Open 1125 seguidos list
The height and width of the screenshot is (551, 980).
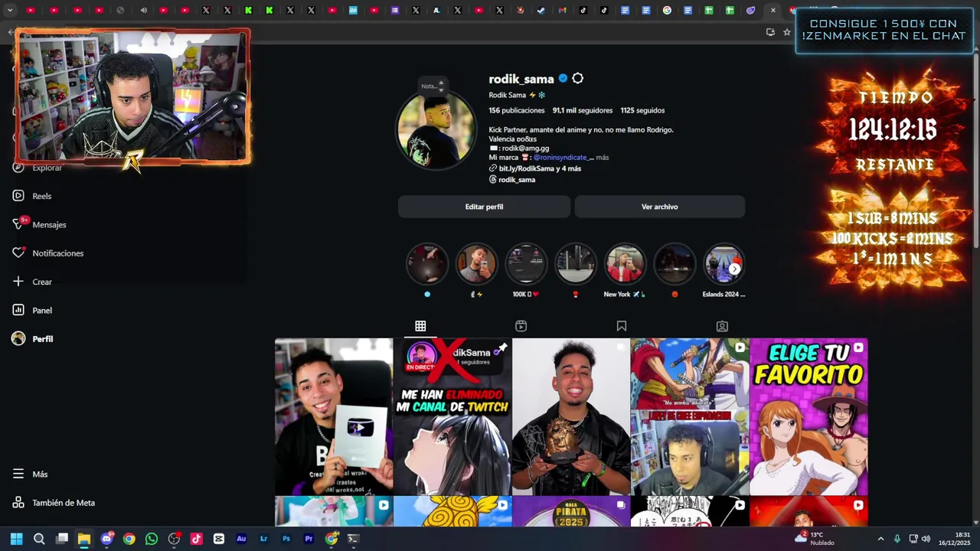642,110
